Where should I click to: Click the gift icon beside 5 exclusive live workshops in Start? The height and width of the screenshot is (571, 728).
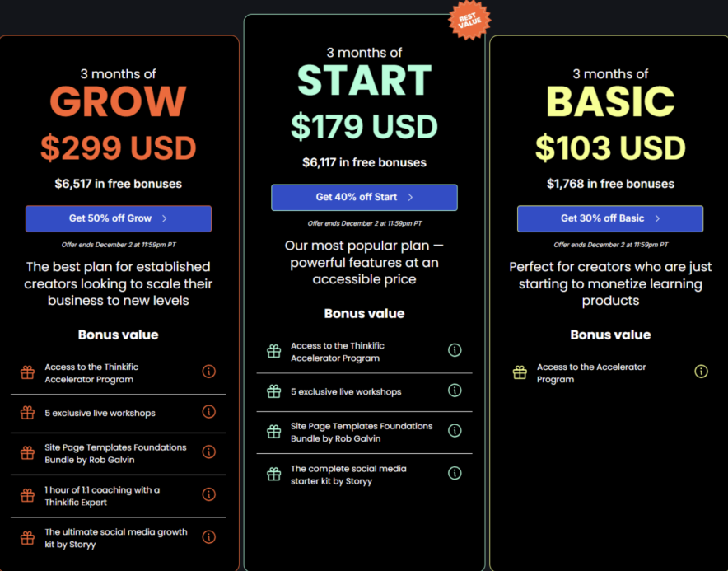click(x=273, y=391)
